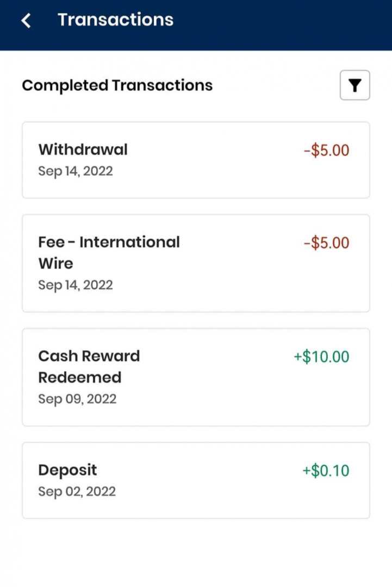
Task: Select the Completed Transactions heading
Action: click(117, 85)
